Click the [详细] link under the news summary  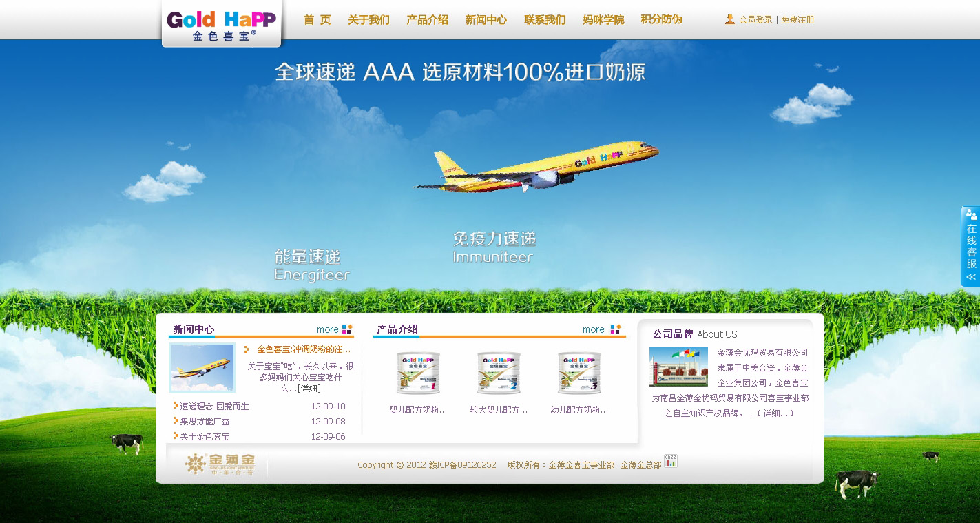tap(309, 389)
